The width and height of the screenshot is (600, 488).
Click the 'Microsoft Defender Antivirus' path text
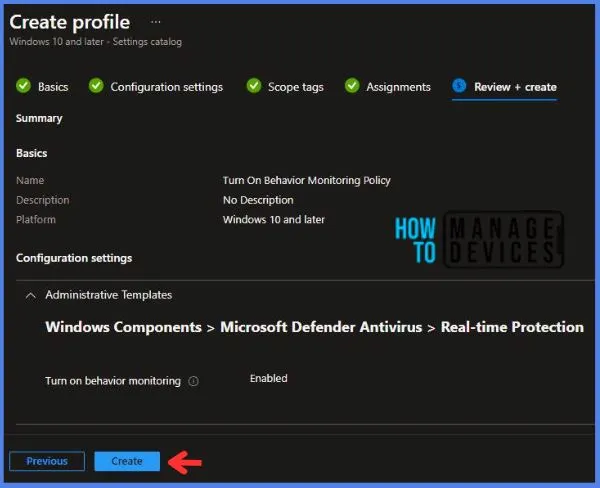[x=321, y=327]
